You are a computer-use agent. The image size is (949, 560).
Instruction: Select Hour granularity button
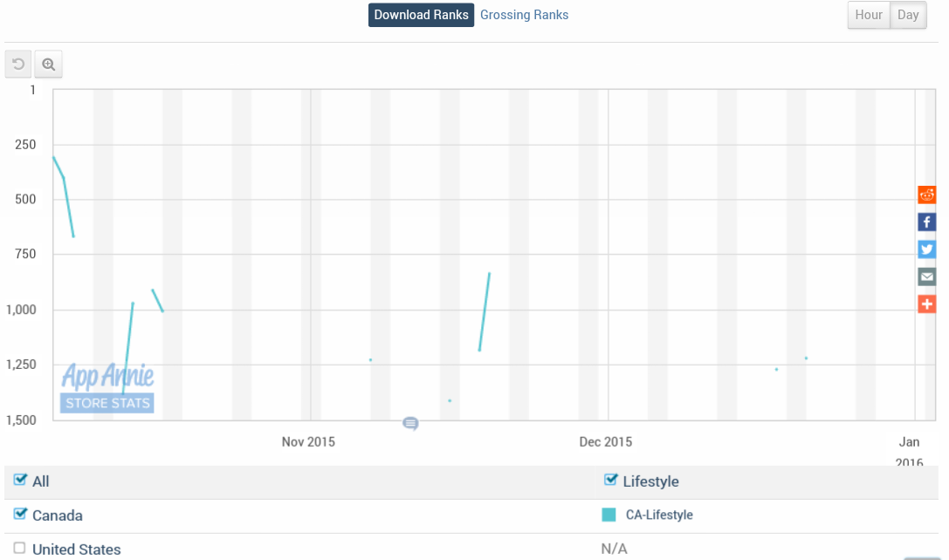click(869, 15)
